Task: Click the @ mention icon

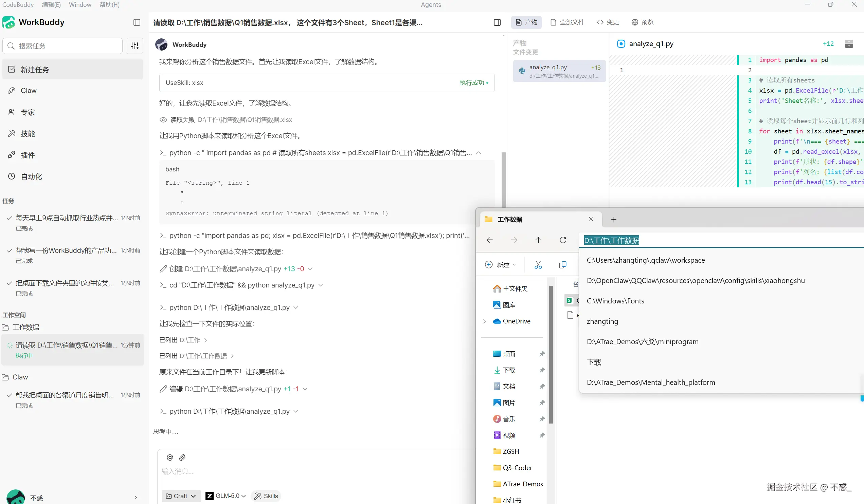Action: tap(170, 458)
